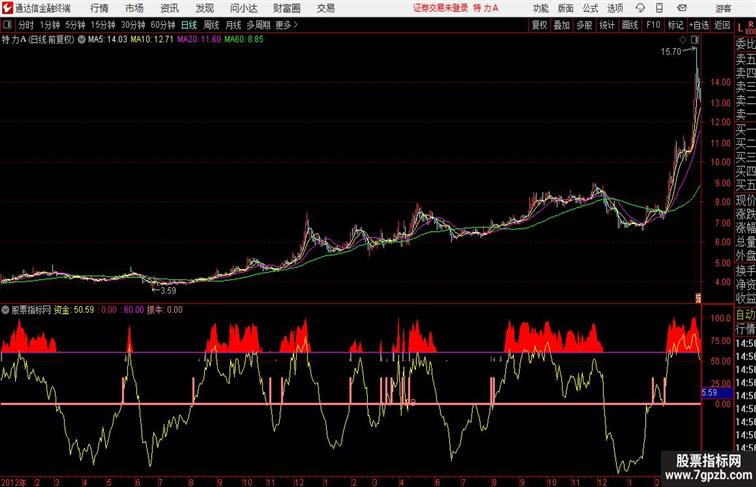Click the 现价 row in quote panel

(x=745, y=200)
